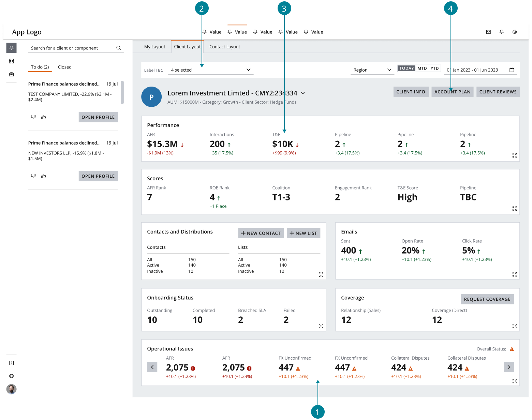This screenshot has height=420, width=532.
Task: Select the TODAY time range toggle
Action: 407,69
